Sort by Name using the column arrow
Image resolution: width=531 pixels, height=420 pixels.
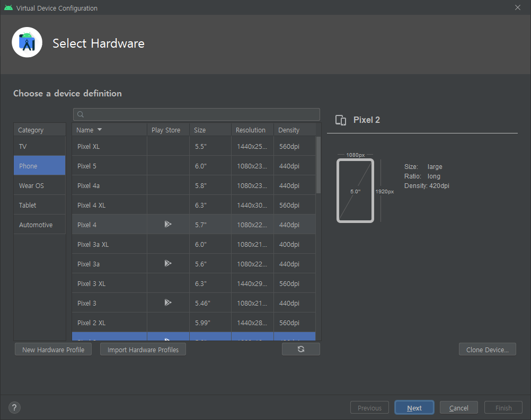[x=100, y=130]
